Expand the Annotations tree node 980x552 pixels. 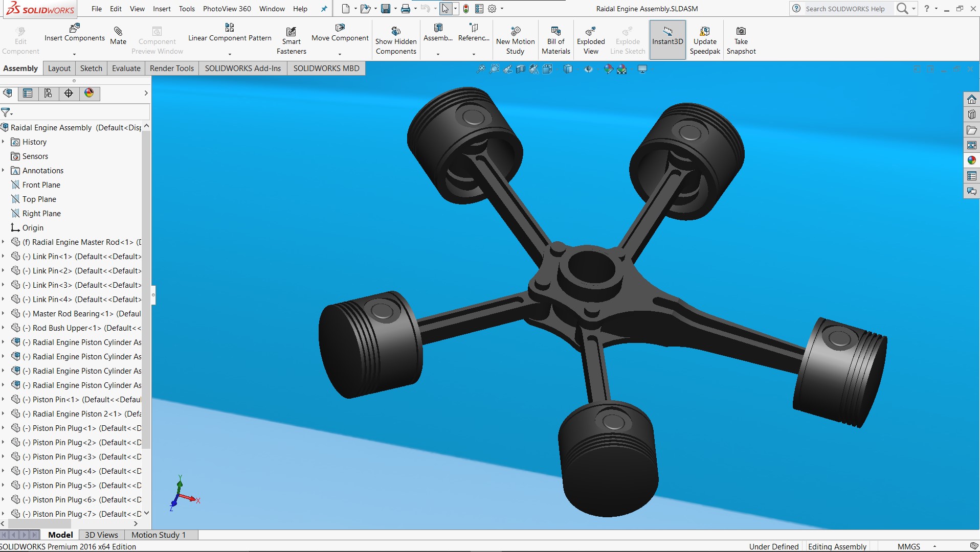click(x=3, y=170)
